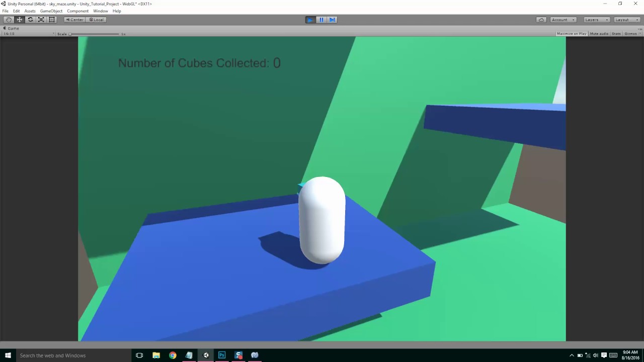Viewport: 644px width, 362px height.
Task: Select the Move tool
Action: (20, 20)
